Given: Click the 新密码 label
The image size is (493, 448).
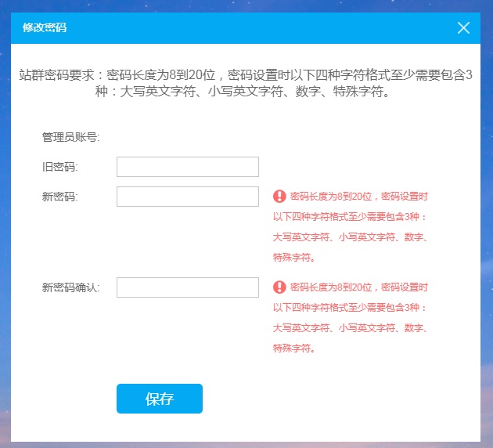Looking at the screenshot, I should (x=59, y=197).
